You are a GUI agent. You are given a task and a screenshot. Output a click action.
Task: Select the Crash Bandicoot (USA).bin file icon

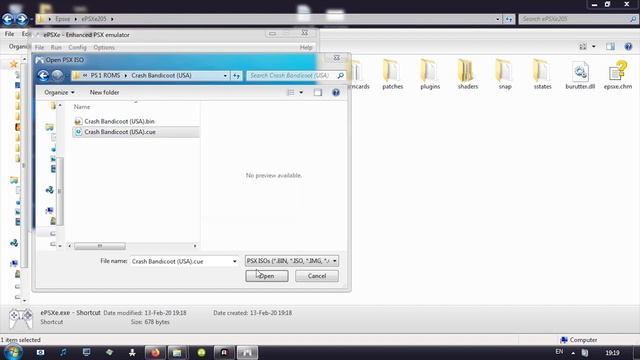tap(78, 121)
